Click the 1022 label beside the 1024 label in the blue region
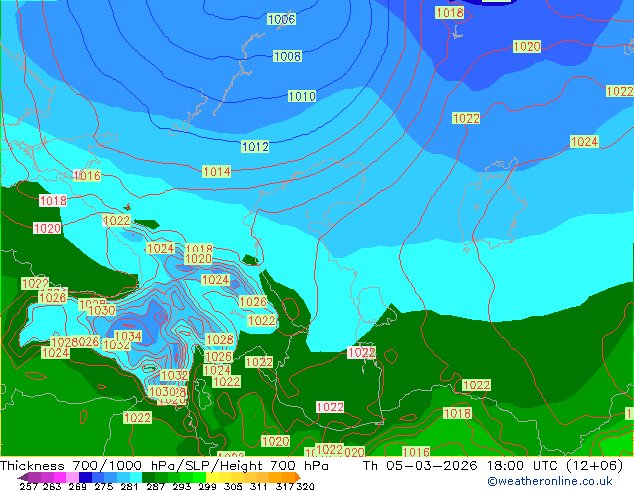The image size is (634, 490). pyautogui.click(x=466, y=118)
